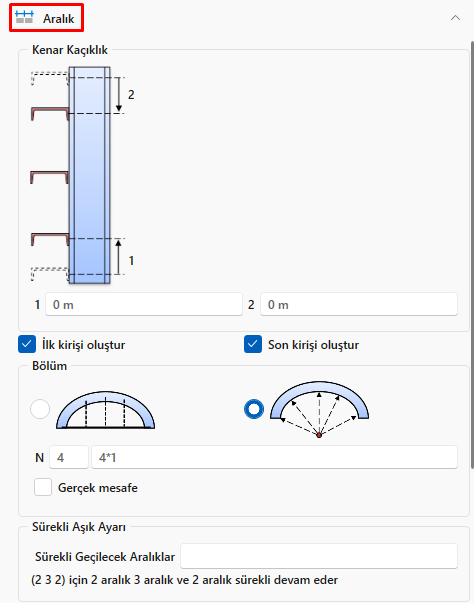Click the offset arrow labeled 1

tap(119, 257)
